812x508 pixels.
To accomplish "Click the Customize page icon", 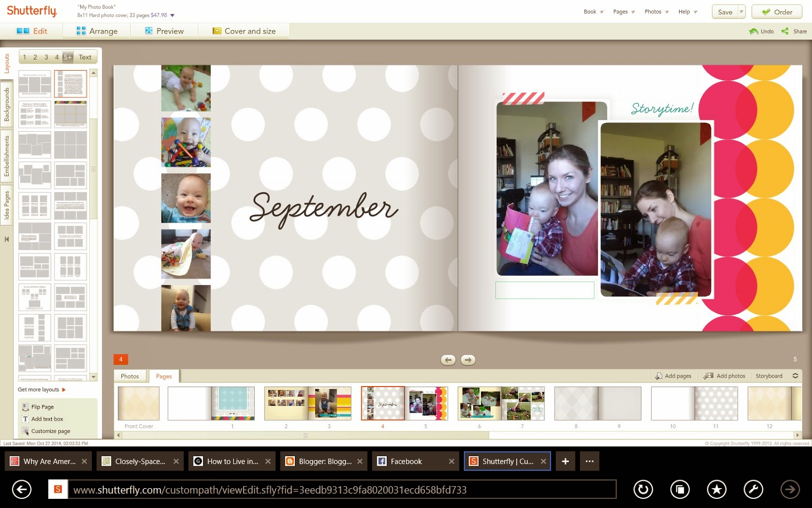I will click(25, 431).
